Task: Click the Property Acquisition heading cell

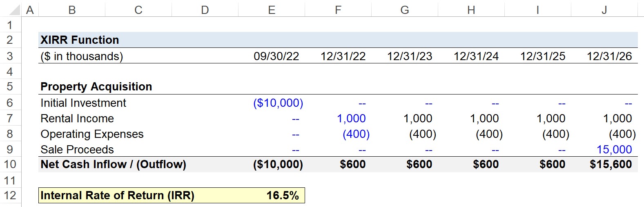Action: [x=96, y=87]
